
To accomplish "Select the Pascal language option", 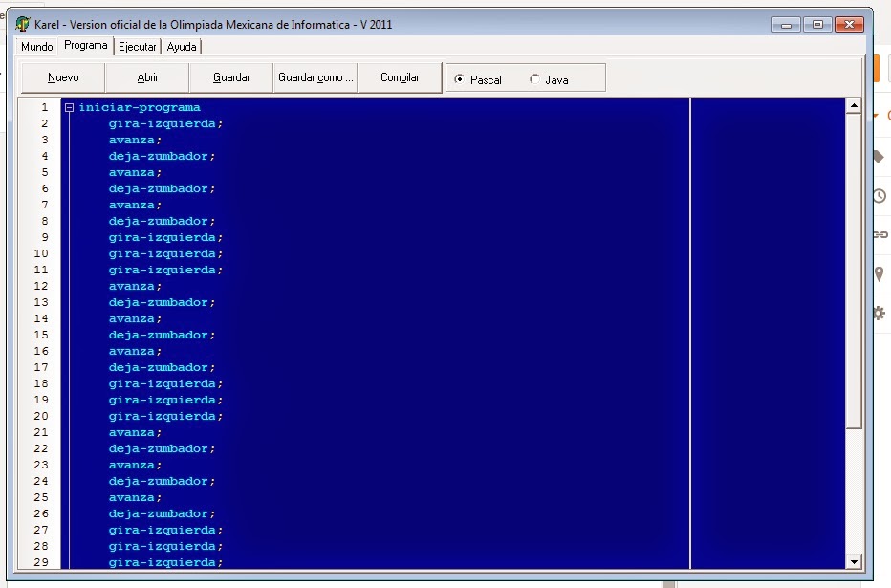I will pos(462,78).
